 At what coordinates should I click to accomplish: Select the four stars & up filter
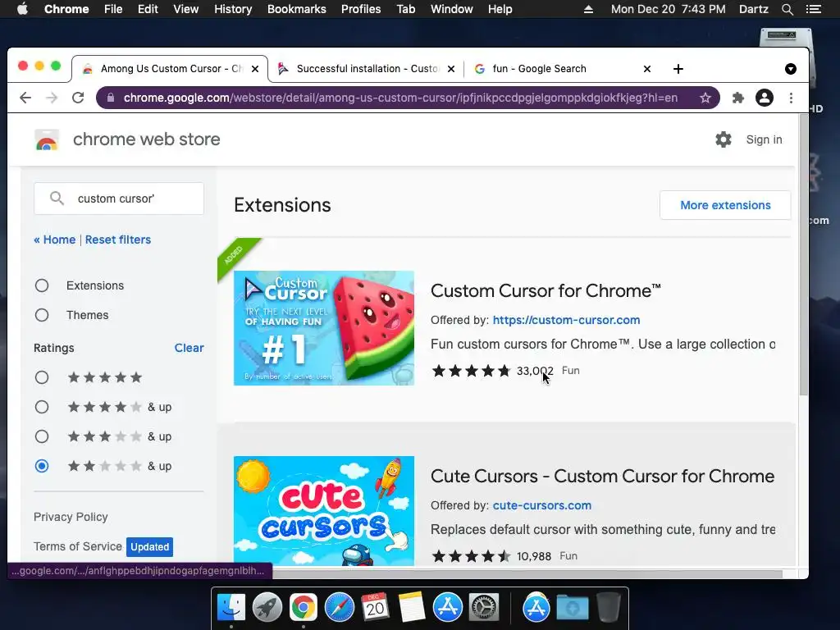coord(42,407)
